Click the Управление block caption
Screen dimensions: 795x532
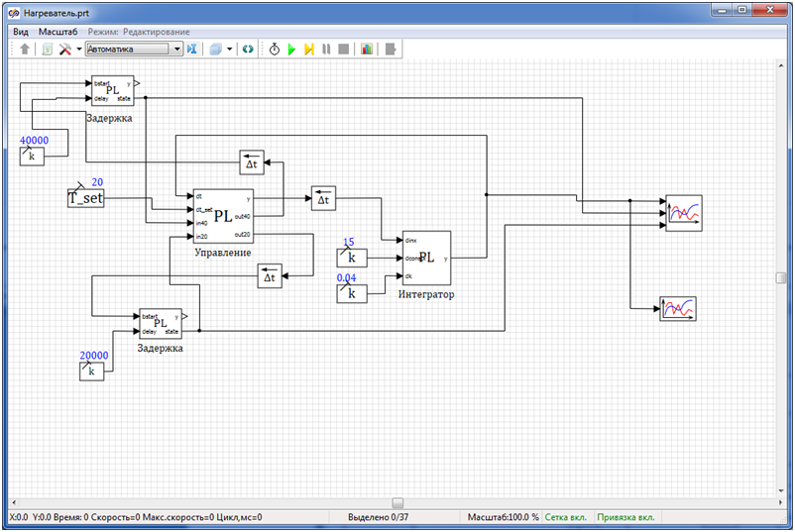click(223, 253)
